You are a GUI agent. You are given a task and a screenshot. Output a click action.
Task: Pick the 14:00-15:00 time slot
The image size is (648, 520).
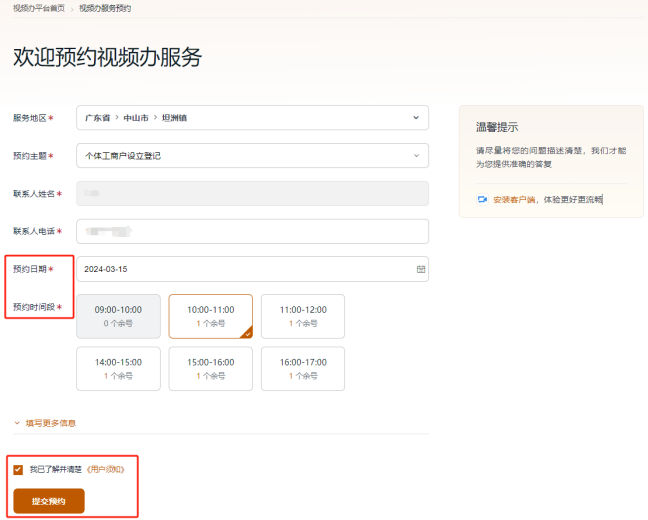point(119,369)
